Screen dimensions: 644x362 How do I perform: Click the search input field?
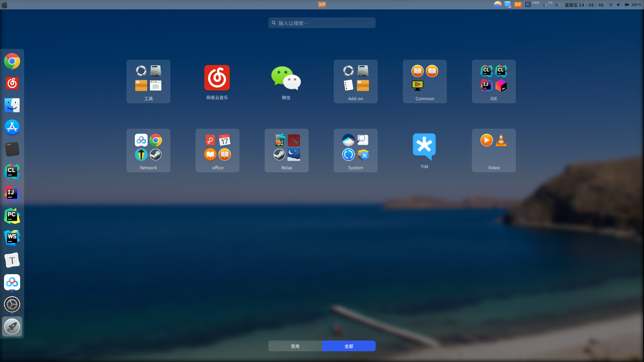click(322, 23)
